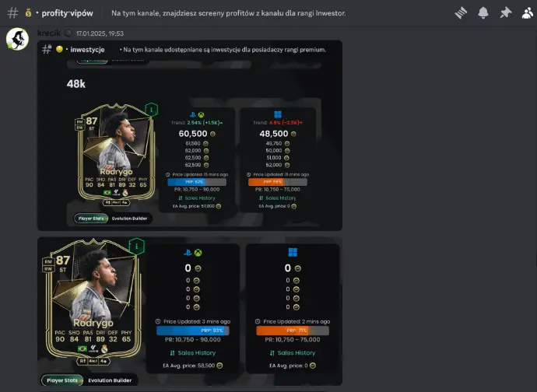Switch to lower Evolution Builder tab

[110, 380]
